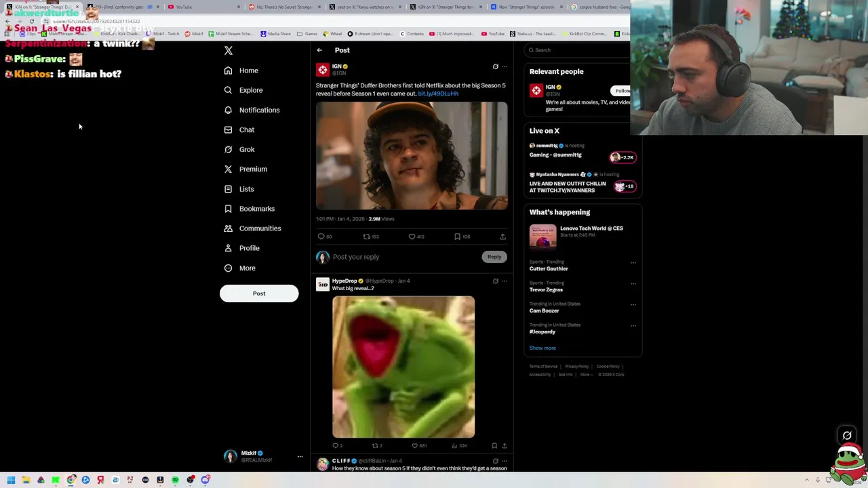Viewport: 868px width, 488px height.
Task: Open the Cutter Gauthier trend
Action: click(549, 268)
